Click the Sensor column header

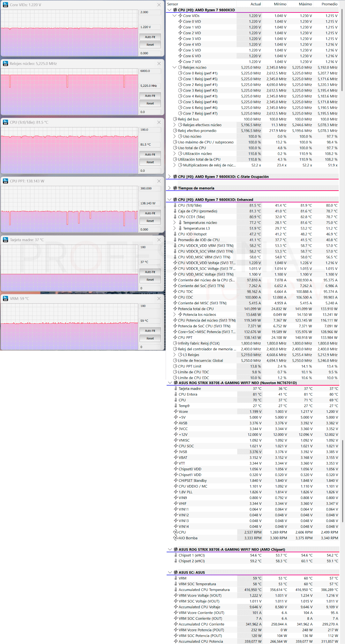click(x=173, y=4)
